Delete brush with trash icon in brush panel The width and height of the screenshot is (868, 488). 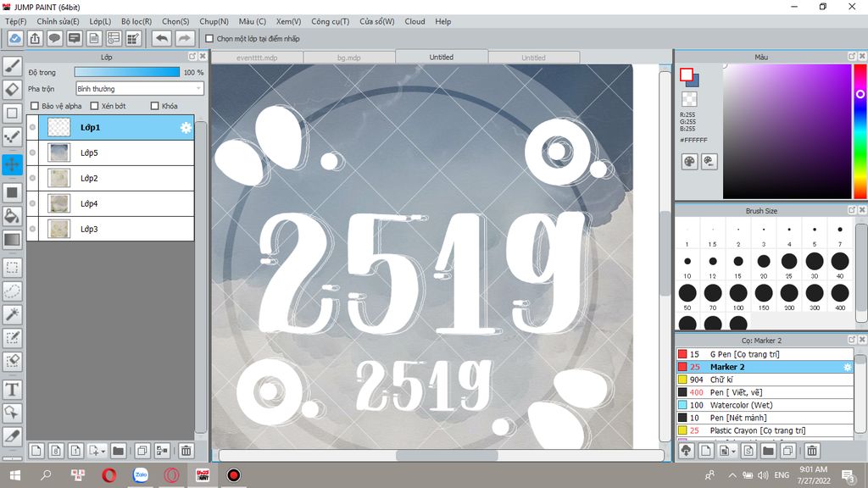[x=811, y=451]
